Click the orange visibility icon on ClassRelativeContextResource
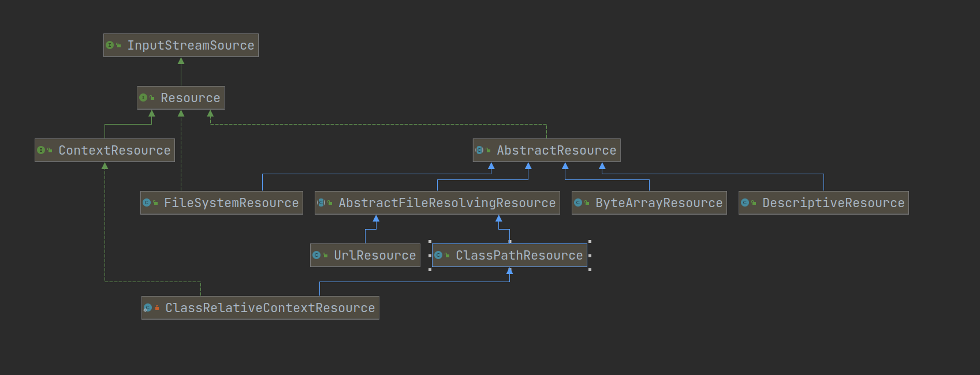The width and height of the screenshot is (980, 375). pyautogui.click(x=157, y=307)
